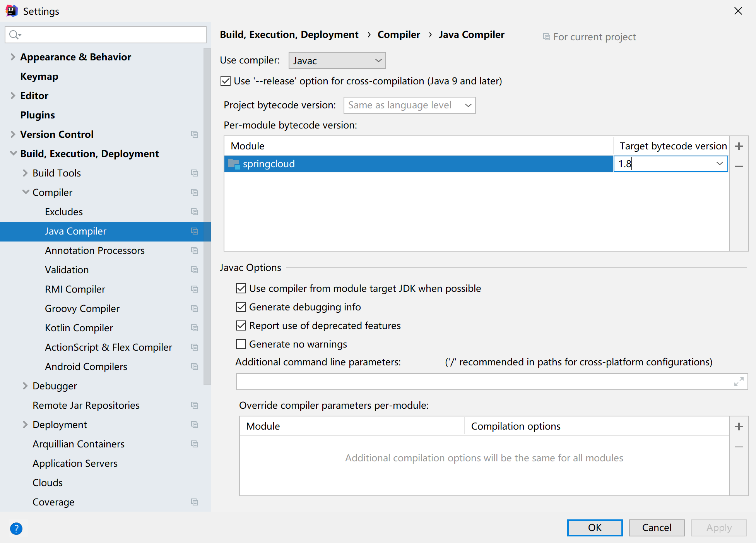This screenshot has height=543, width=756.
Task: Click the project-level icon beside Android Compilers
Action: [195, 367]
